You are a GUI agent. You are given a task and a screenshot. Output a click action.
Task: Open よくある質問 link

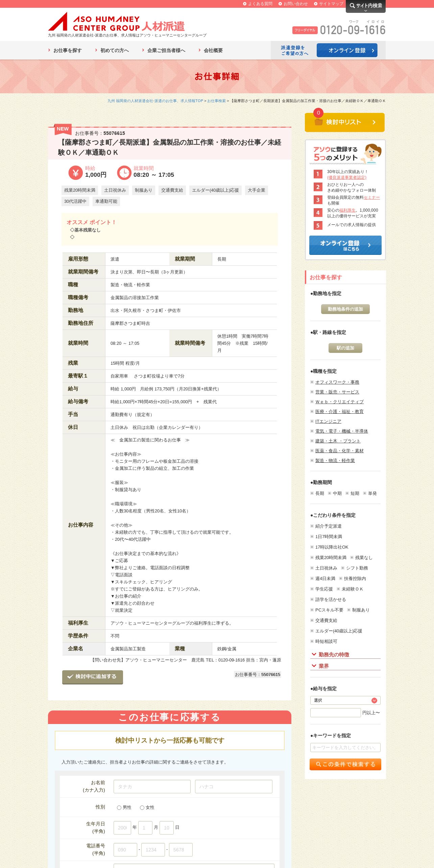click(x=260, y=4)
